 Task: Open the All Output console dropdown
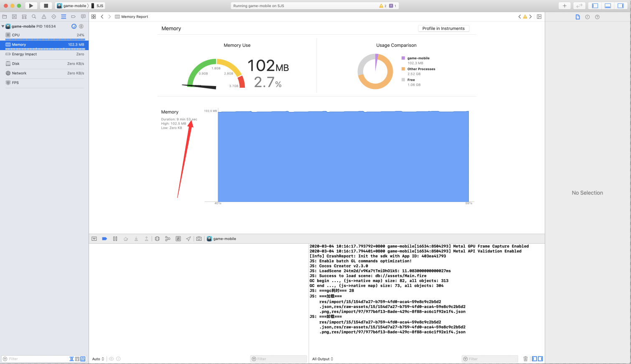pos(323,359)
